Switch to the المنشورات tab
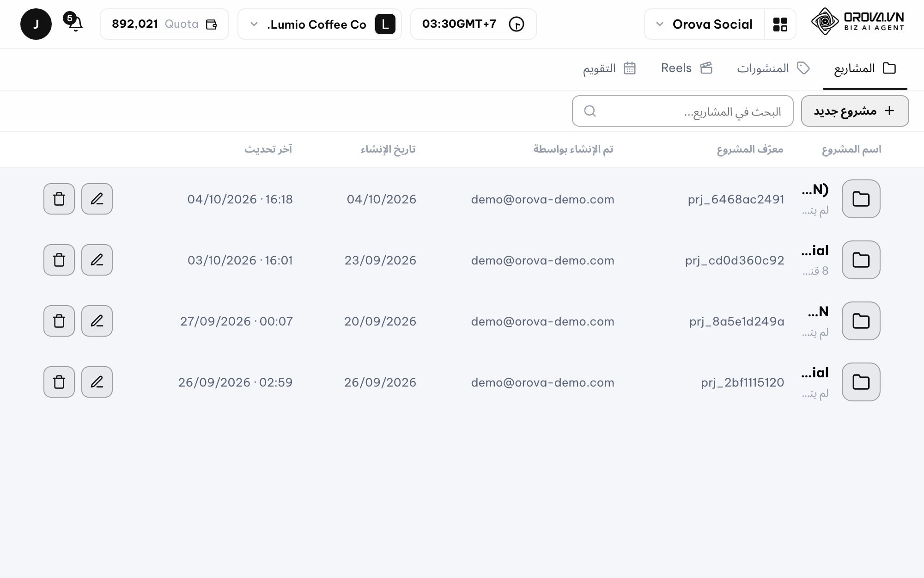The height and width of the screenshot is (578, 924). coord(773,68)
